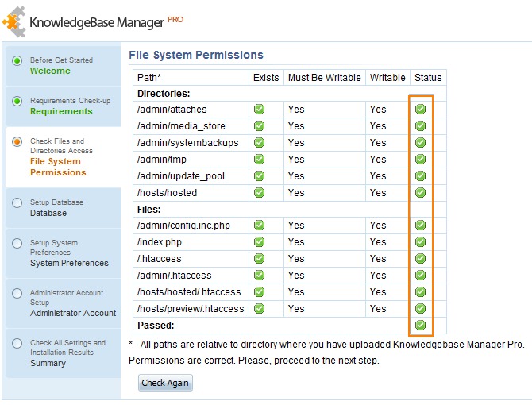Click the /hosts/preview/.htaccess path cell

(191, 308)
